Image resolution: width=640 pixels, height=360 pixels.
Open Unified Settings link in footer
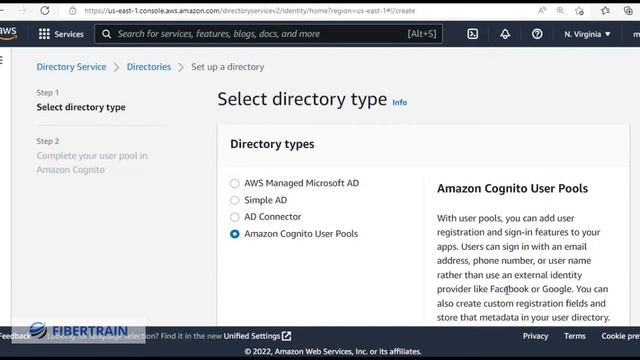[x=257, y=336]
